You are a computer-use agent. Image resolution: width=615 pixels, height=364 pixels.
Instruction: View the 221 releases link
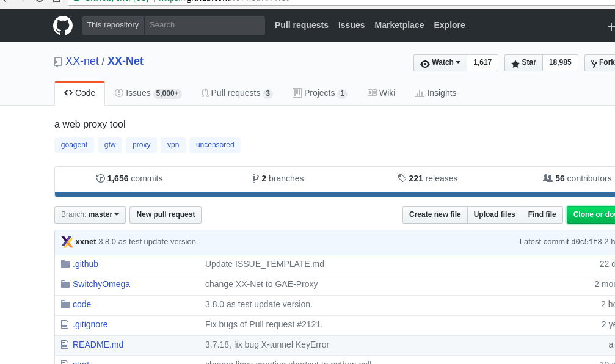pyautogui.click(x=428, y=178)
